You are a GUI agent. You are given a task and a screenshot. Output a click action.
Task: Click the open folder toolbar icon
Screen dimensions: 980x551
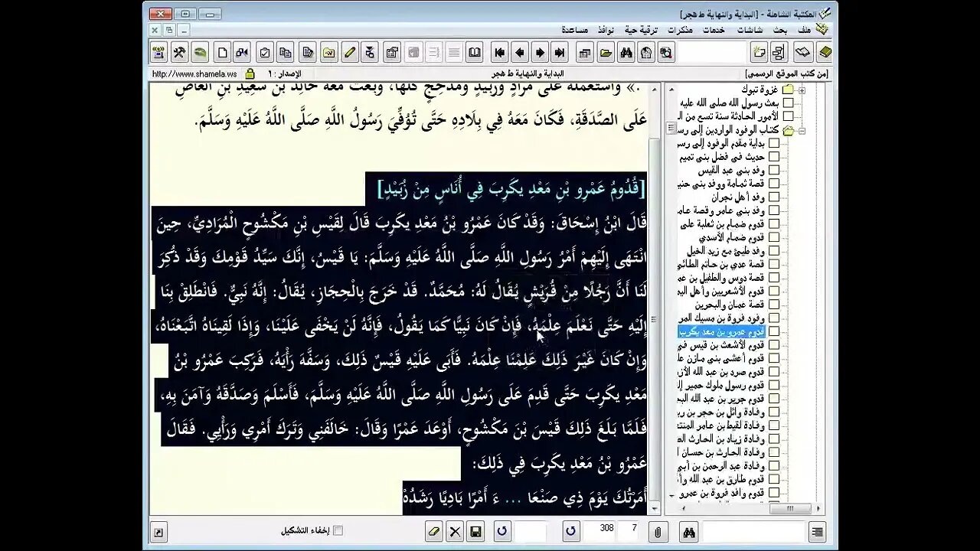[x=606, y=53]
